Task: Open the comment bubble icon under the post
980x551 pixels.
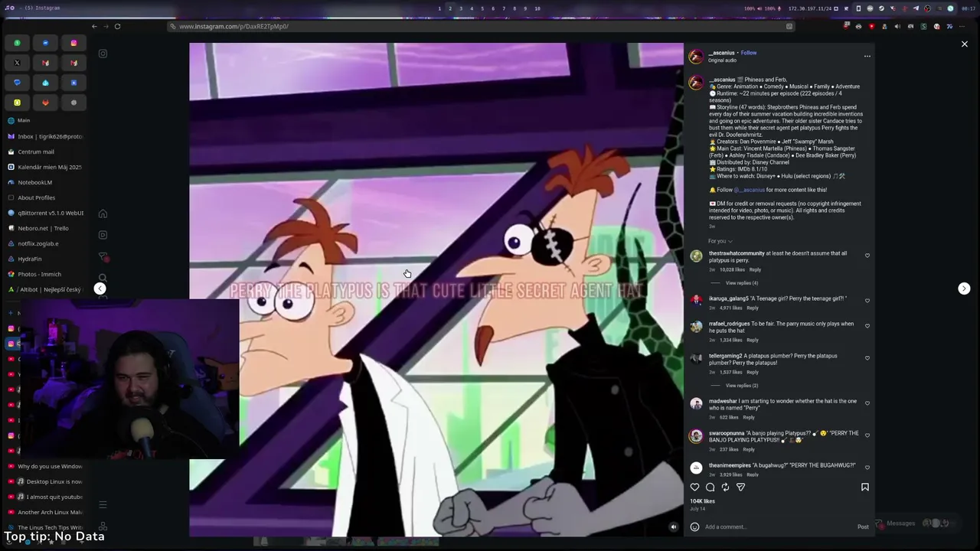Action: click(710, 487)
